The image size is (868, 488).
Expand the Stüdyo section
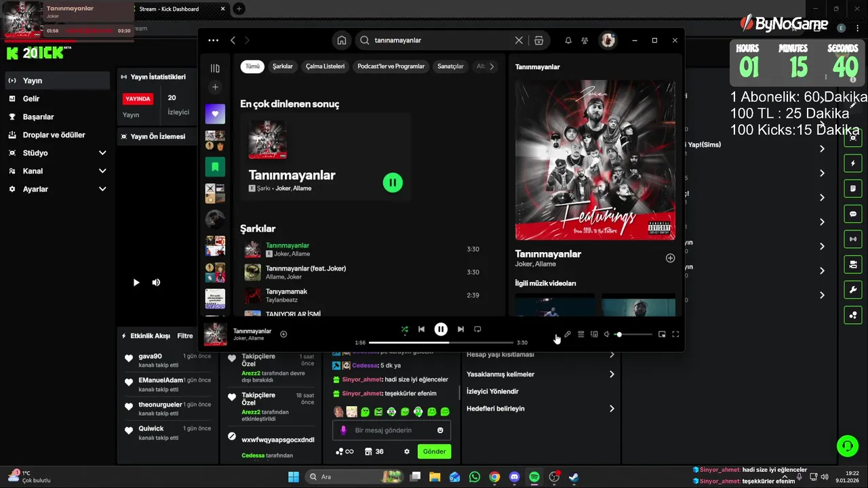[57, 153]
